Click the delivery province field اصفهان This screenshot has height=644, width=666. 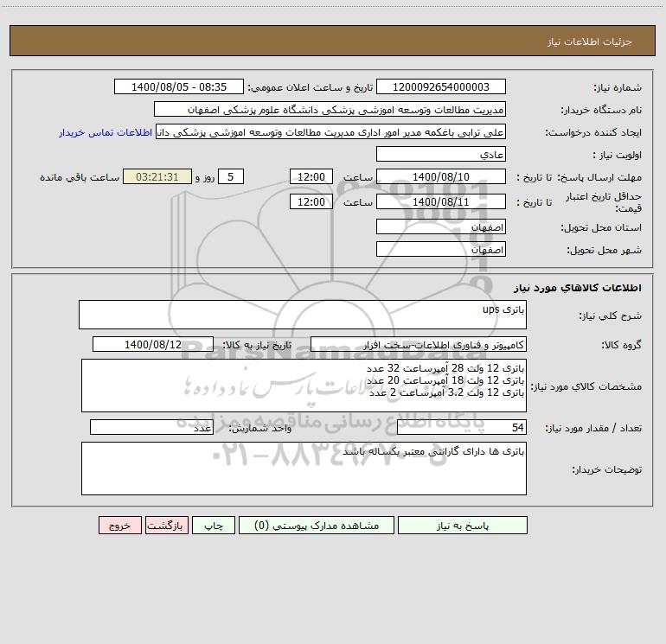pyautogui.click(x=441, y=226)
